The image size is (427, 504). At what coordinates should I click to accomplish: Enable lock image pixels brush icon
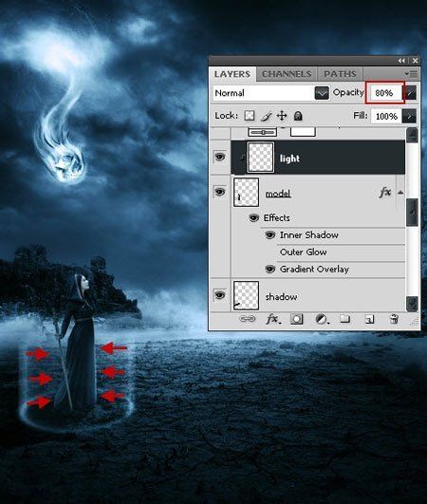point(266,116)
